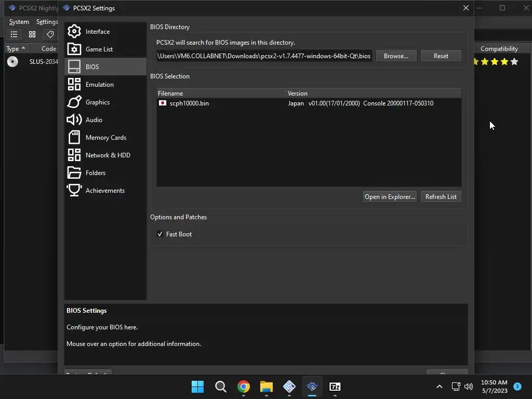Open Windows Search from taskbar
532x399 pixels.
[x=220, y=387]
